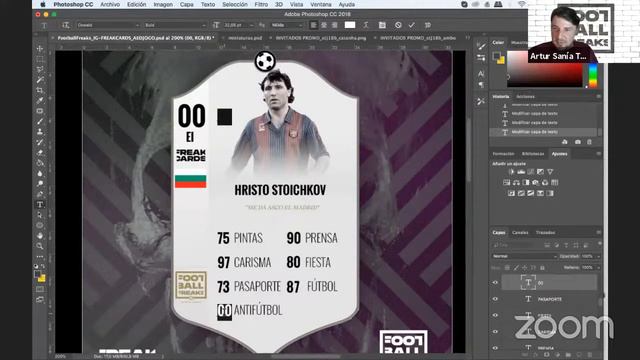Select the Magic Wand tool
The height and width of the screenshot is (360, 640).
point(40,80)
